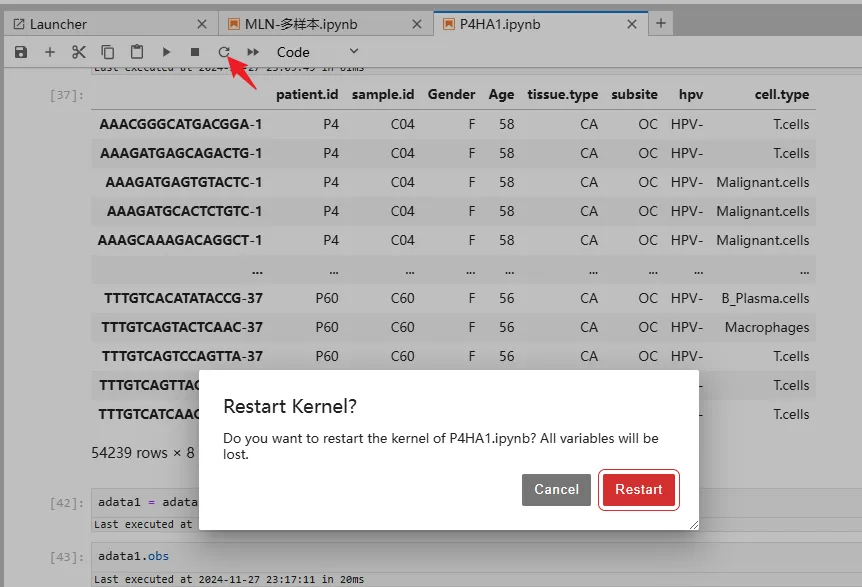Cancel the Restart Kernel dialog

tap(556, 489)
